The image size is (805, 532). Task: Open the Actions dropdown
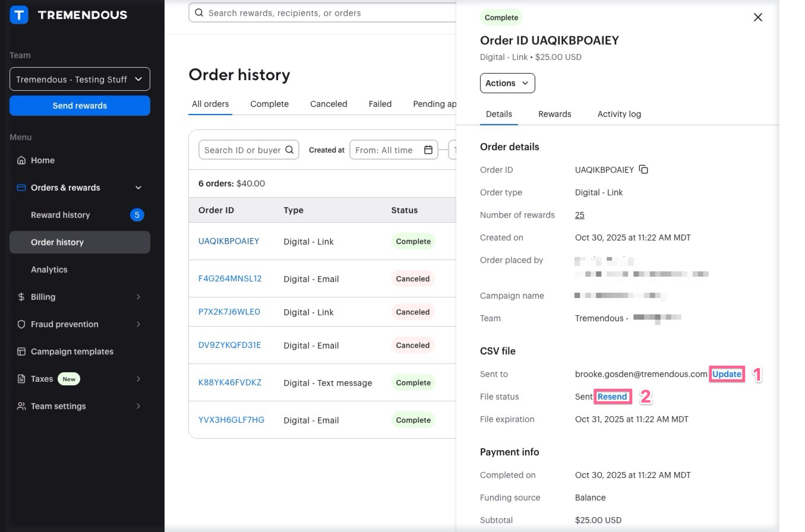tap(507, 83)
